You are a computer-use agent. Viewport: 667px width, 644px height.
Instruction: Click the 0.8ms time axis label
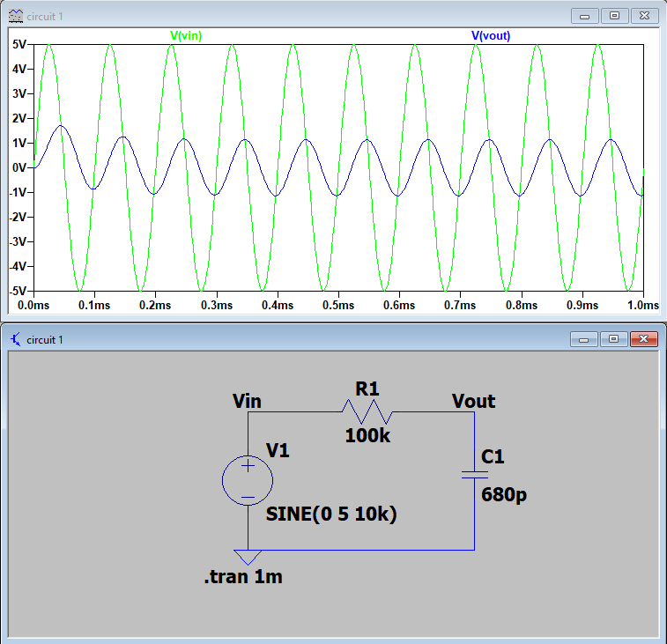coord(521,306)
